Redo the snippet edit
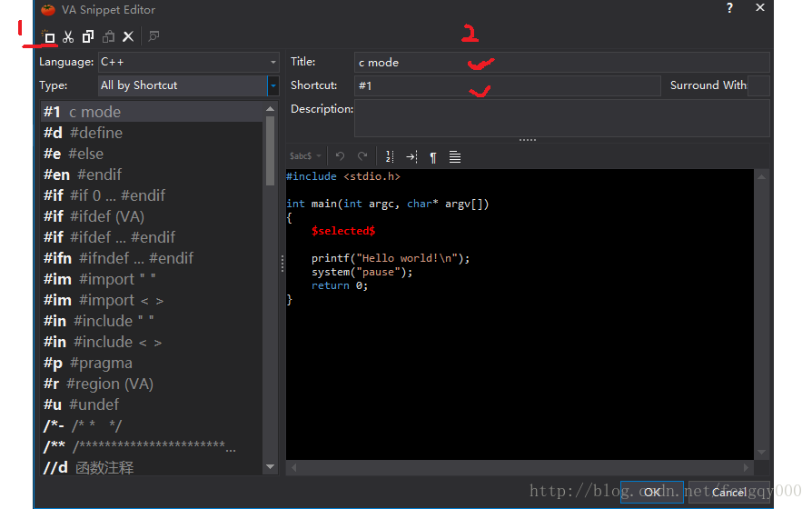Image resolution: width=812 pixels, height=509 pixels. click(x=362, y=156)
